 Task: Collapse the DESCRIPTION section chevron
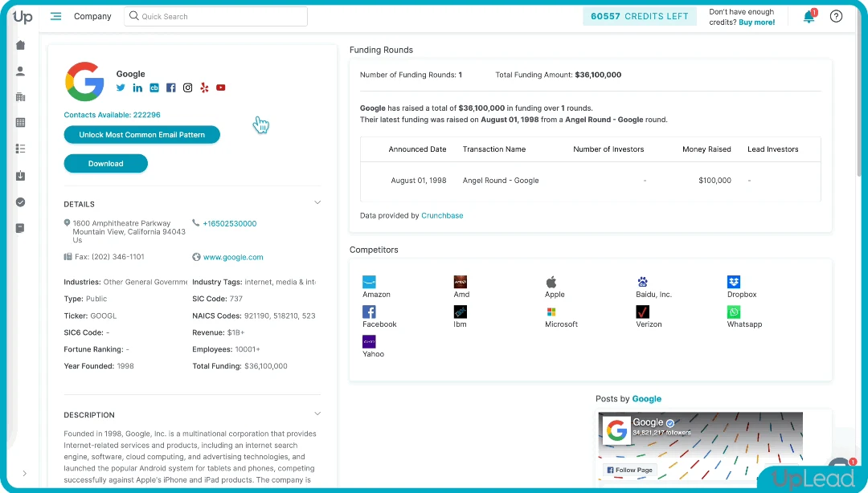point(317,414)
